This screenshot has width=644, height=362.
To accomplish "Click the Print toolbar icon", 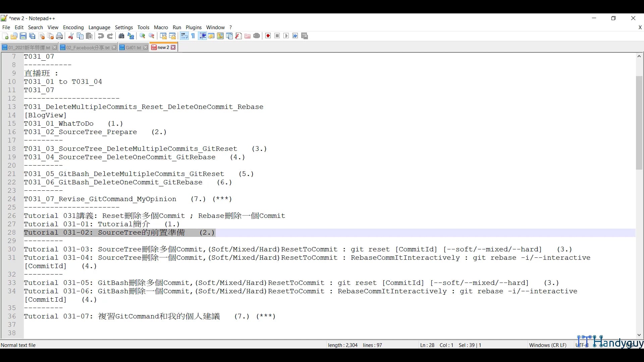I will click(59, 36).
